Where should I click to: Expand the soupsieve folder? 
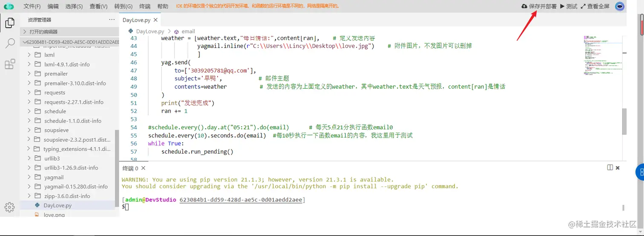pyautogui.click(x=28, y=130)
